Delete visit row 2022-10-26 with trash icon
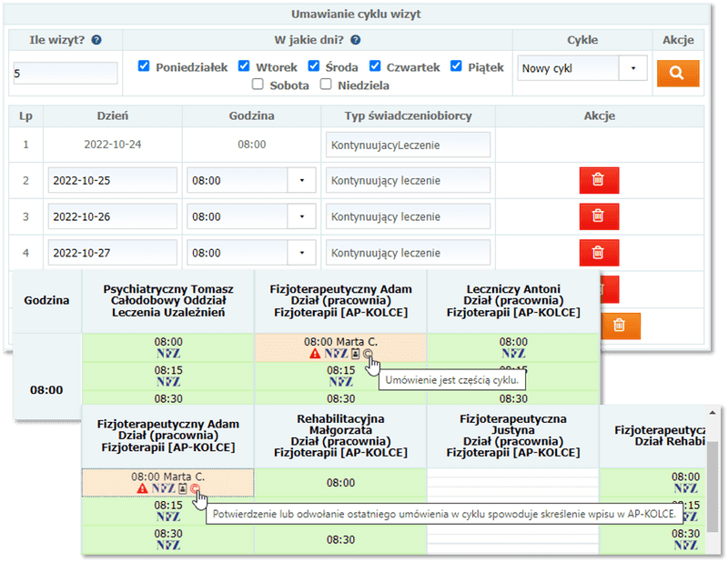Image resolution: width=728 pixels, height=562 pixels. pyautogui.click(x=599, y=216)
